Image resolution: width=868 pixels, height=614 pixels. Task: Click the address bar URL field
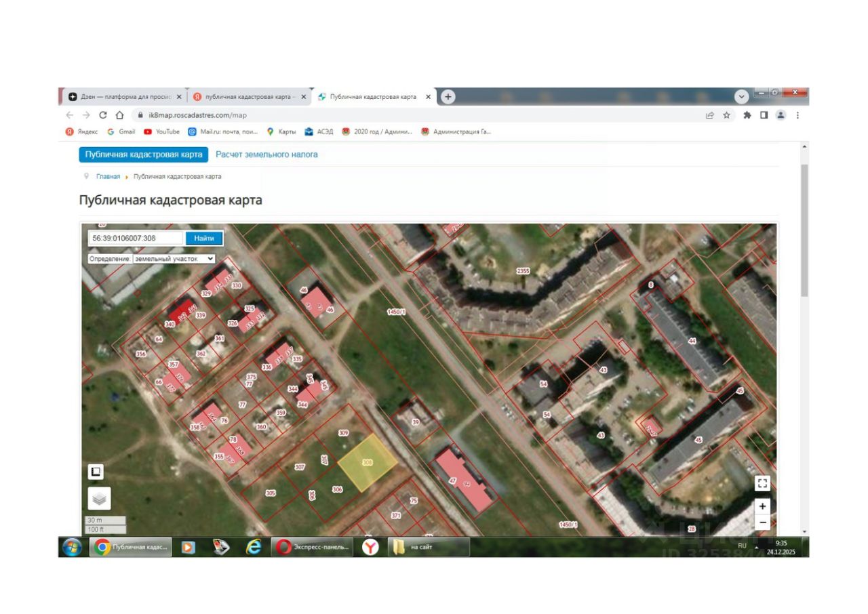pyautogui.click(x=414, y=115)
